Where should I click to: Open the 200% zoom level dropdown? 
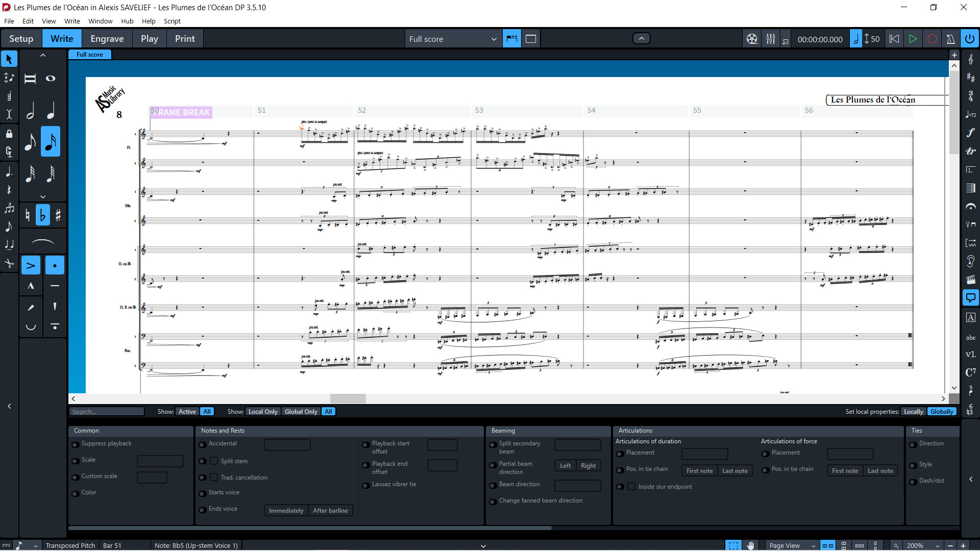(923, 545)
